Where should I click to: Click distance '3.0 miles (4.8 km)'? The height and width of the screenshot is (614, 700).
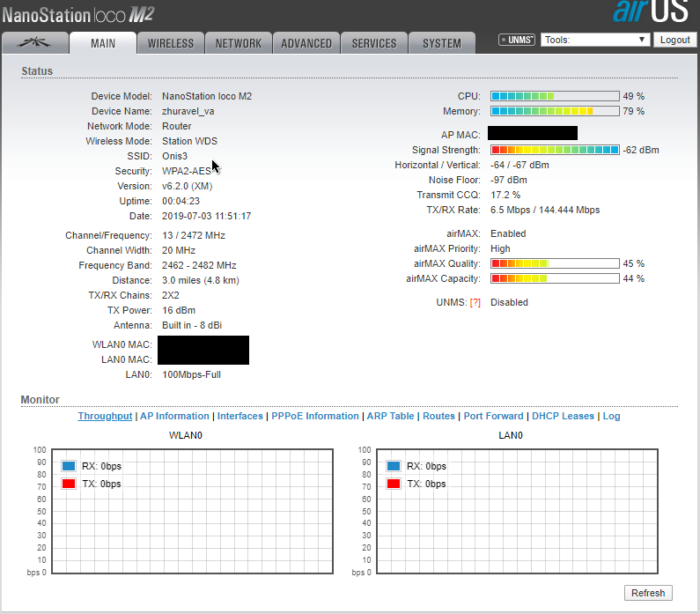[201, 280]
